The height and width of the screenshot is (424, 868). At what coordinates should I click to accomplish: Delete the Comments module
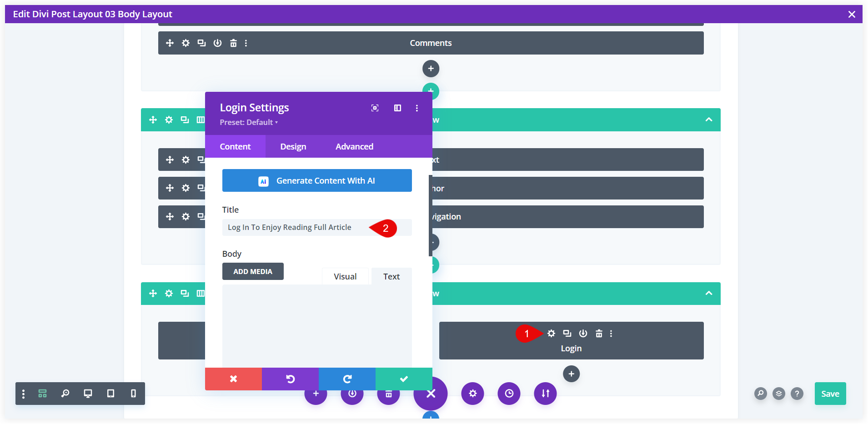[x=233, y=43]
